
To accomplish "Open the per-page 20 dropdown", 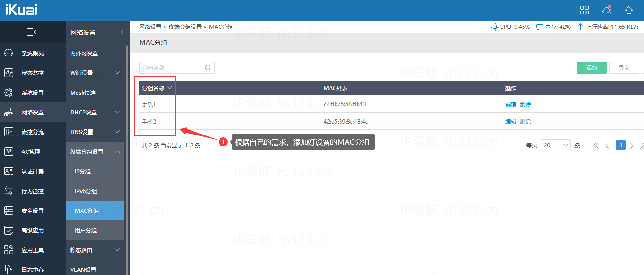I will pyautogui.click(x=556, y=145).
